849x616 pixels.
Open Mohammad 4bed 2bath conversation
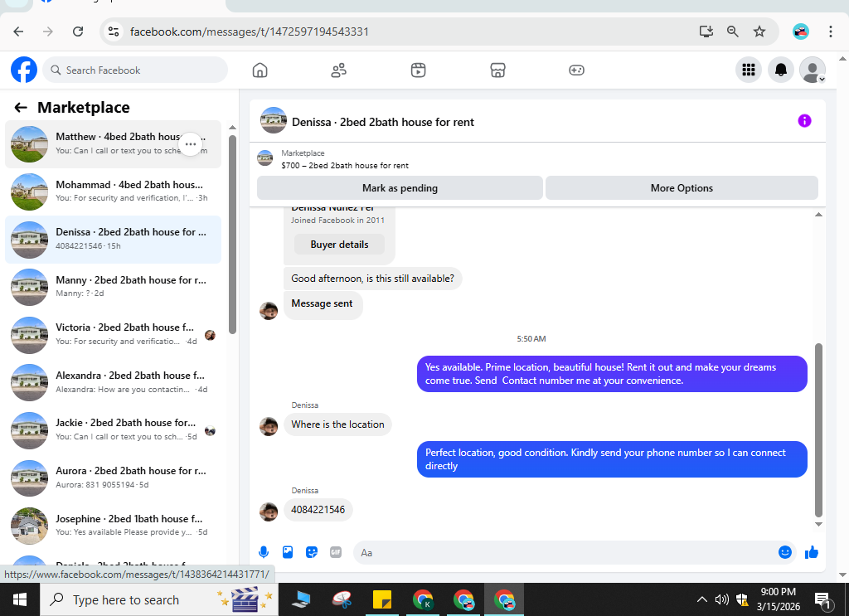(113, 192)
